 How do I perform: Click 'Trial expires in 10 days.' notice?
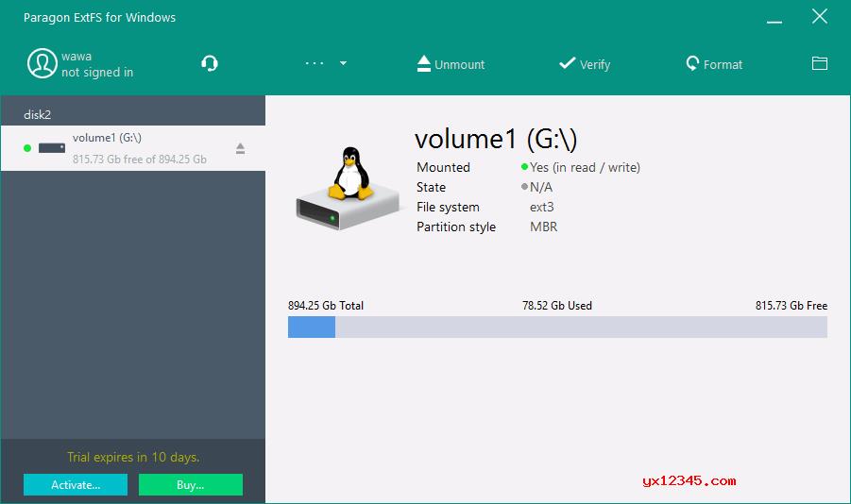click(x=133, y=458)
